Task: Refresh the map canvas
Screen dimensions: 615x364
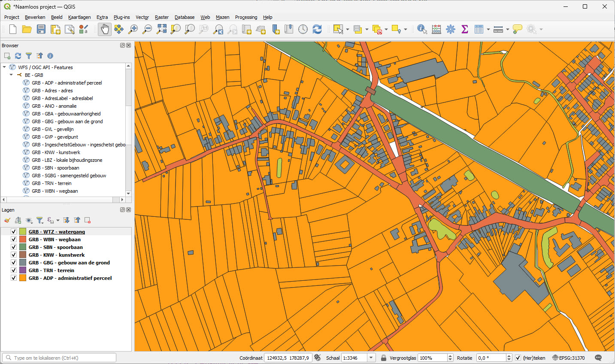Action: pyautogui.click(x=317, y=29)
